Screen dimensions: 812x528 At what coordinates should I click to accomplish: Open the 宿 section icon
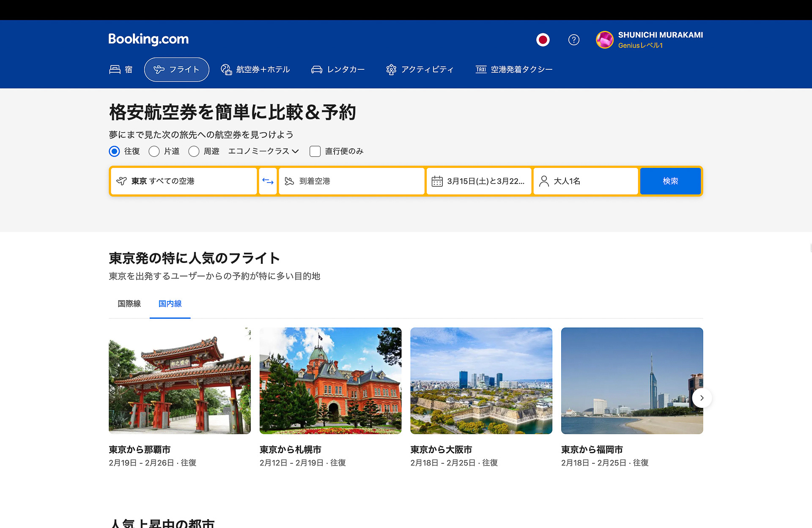pos(115,69)
